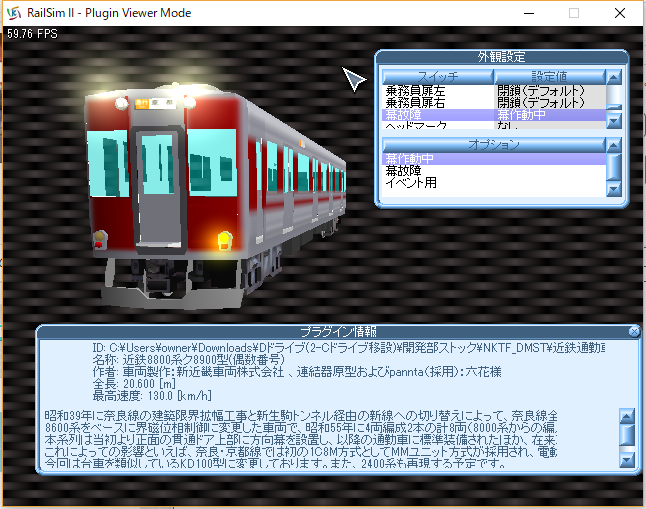Close the プラグイン情報 panel
This screenshot has height=509, width=646.
[x=634, y=331]
